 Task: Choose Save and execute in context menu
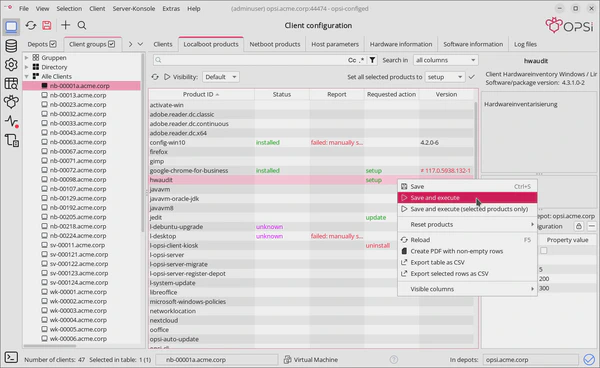pyautogui.click(x=467, y=198)
